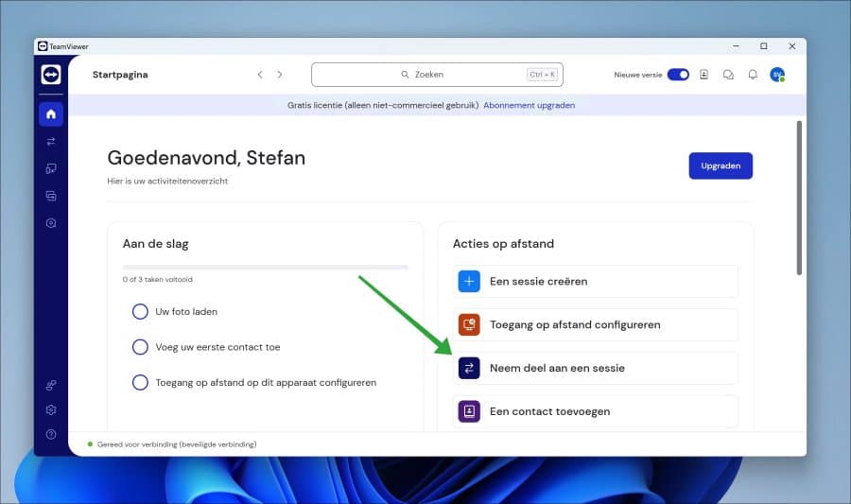This screenshot has width=851, height=504.
Task: Click the Upgraden button
Action: (x=721, y=165)
